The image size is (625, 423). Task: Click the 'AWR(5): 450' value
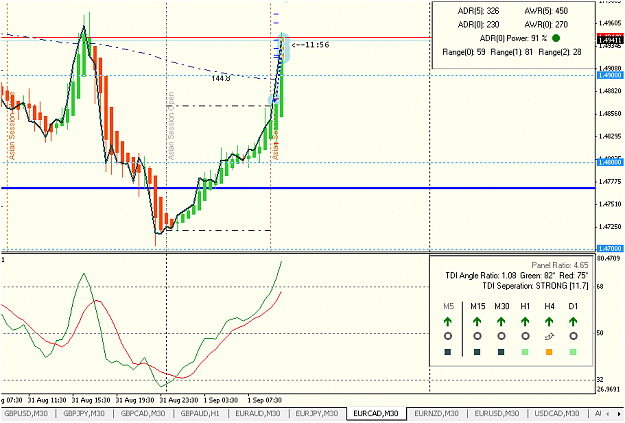point(546,11)
